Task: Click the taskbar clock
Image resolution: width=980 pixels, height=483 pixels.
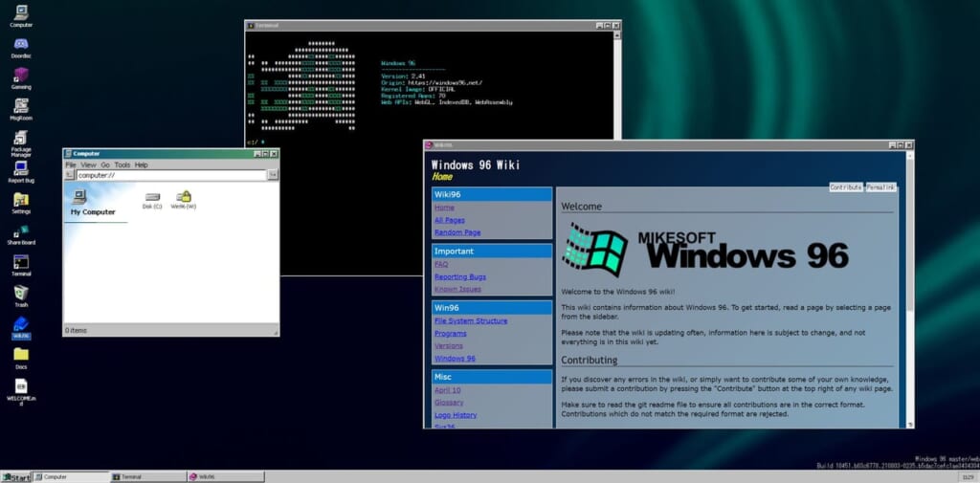Action: (x=967, y=477)
